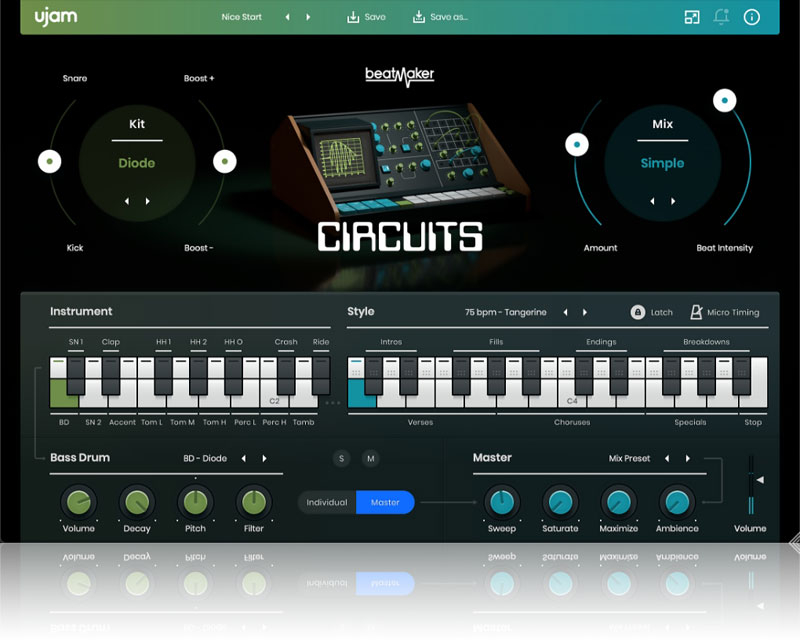Select next Kit after Diode

tap(148, 201)
